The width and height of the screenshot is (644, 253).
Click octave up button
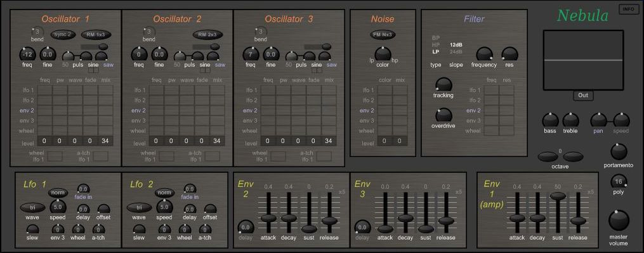point(573,156)
